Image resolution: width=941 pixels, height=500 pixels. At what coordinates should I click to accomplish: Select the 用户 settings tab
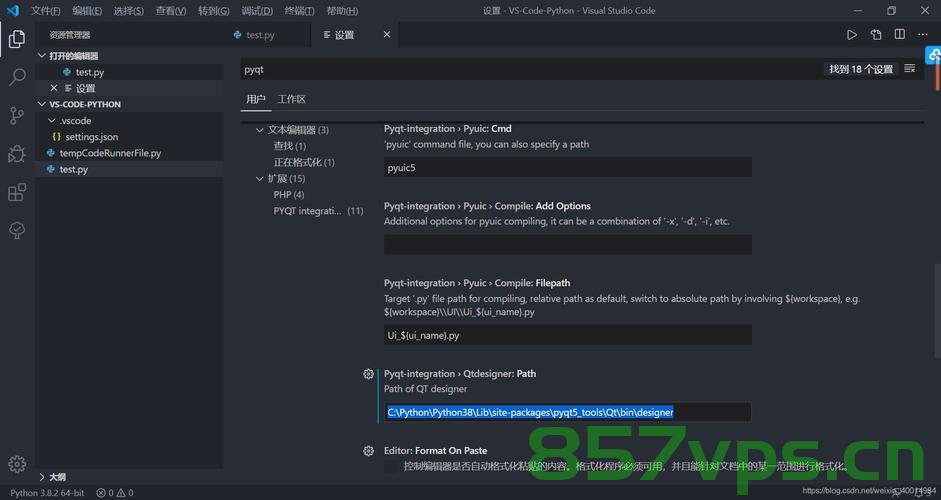(256, 99)
